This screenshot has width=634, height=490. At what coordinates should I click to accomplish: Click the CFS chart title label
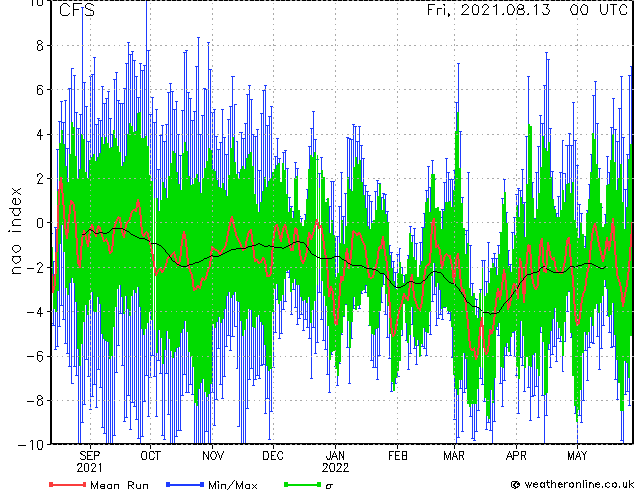77,10
